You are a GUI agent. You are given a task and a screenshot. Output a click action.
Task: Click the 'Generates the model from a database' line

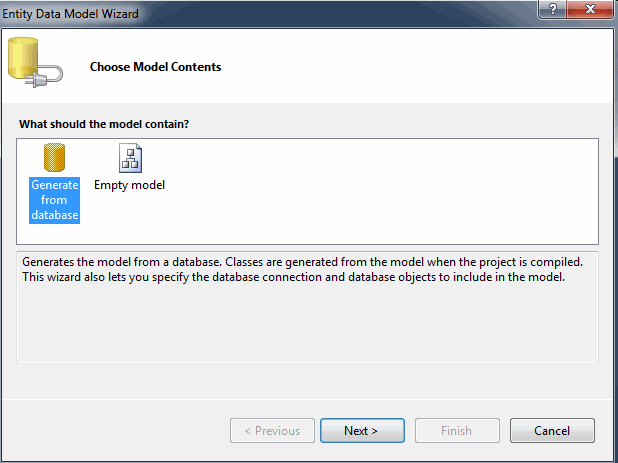pos(302,262)
